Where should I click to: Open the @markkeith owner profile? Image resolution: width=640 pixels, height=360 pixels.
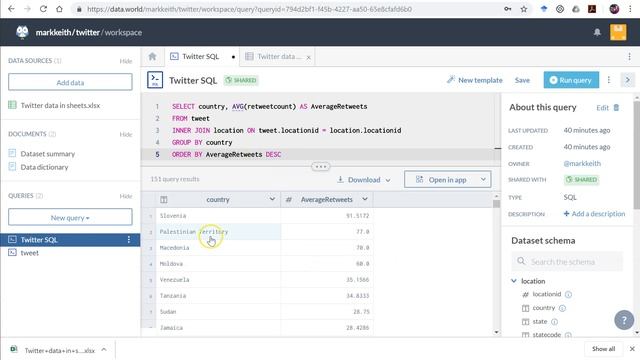[x=582, y=163]
